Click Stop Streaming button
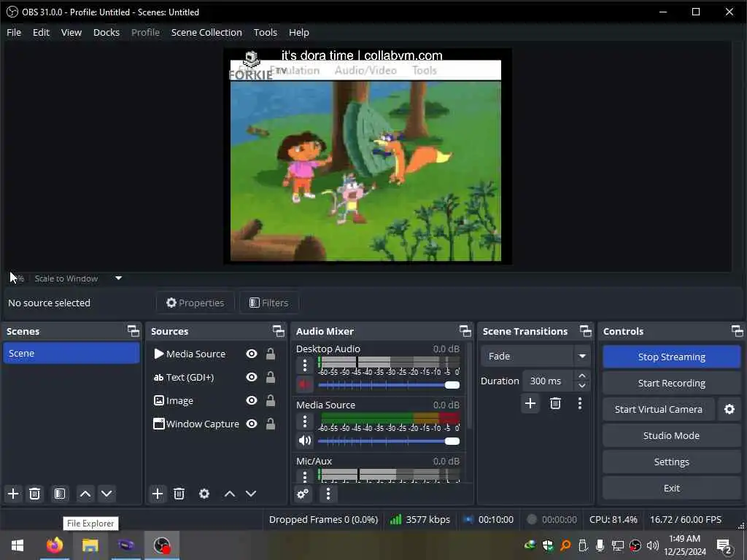 671,357
